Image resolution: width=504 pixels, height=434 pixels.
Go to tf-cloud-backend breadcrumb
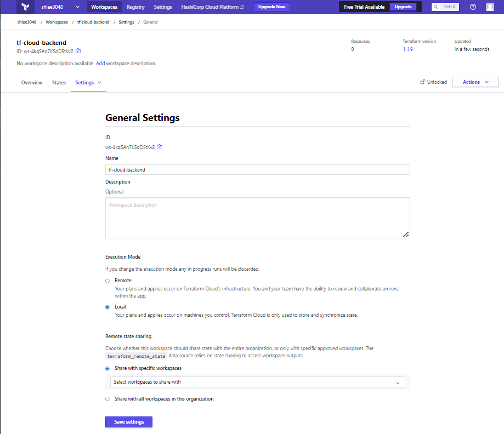pos(93,22)
